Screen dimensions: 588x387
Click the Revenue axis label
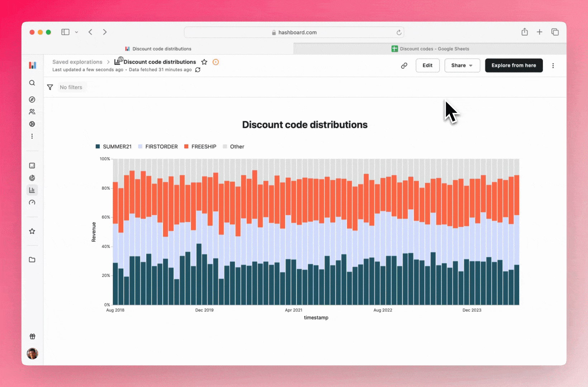point(94,232)
